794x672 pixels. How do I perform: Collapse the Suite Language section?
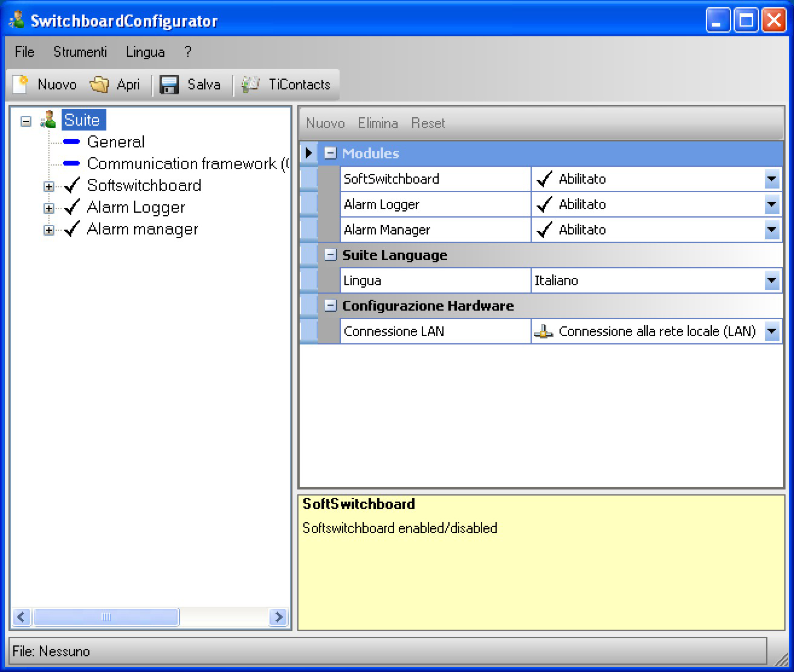[x=330, y=255]
